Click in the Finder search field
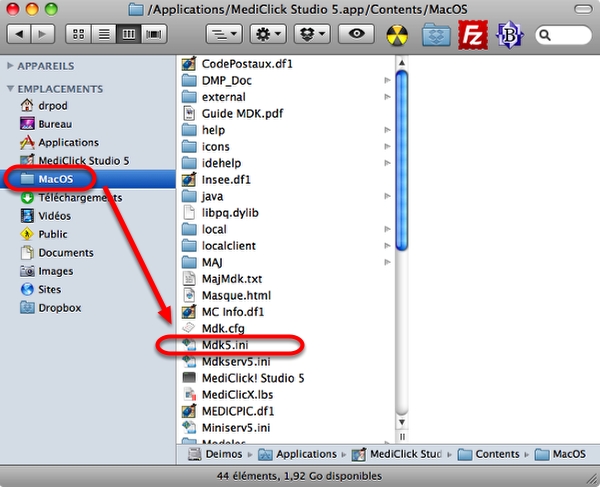The width and height of the screenshot is (600, 487). pyautogui.click(x=563, y=35)
